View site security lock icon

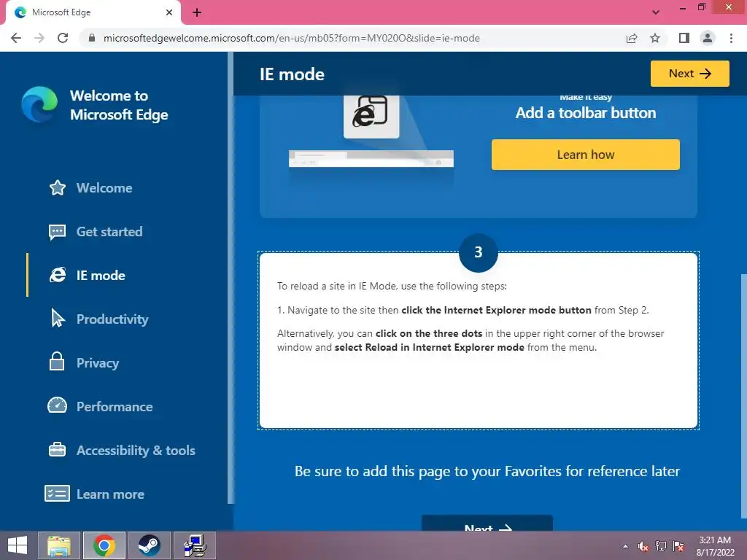pos(92,38)
